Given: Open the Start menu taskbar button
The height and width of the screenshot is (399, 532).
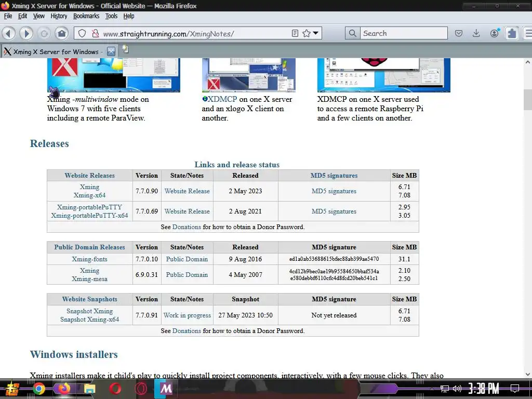Looking at the screenshot, I should [12, 389].
